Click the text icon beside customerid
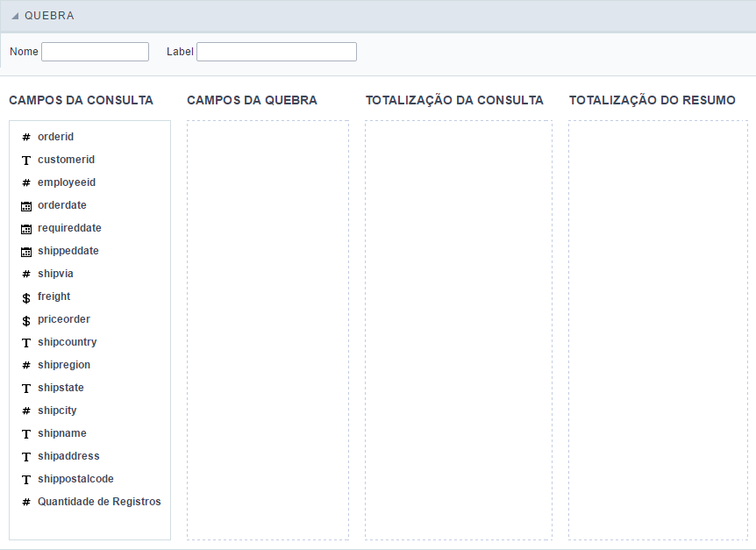 (x=26, y=160)
